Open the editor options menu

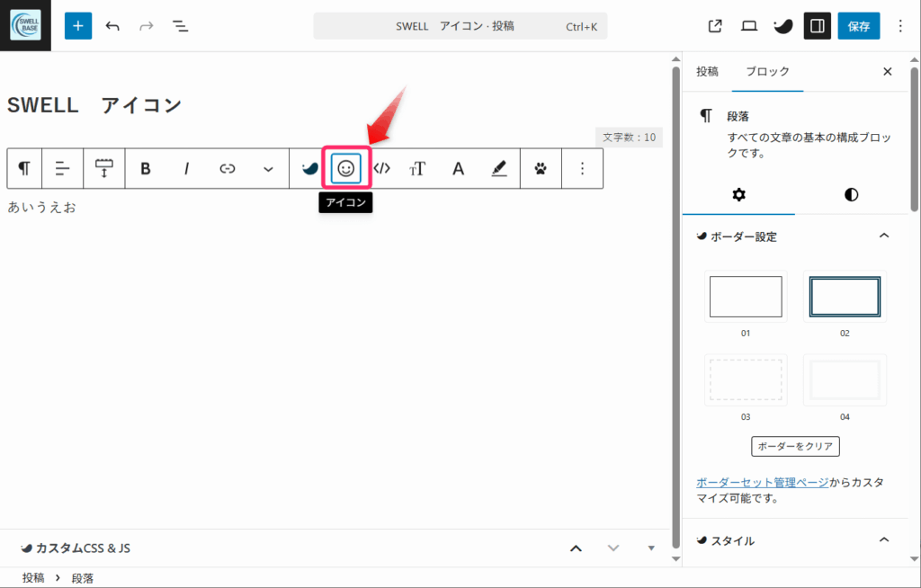(x=900, y=26)
